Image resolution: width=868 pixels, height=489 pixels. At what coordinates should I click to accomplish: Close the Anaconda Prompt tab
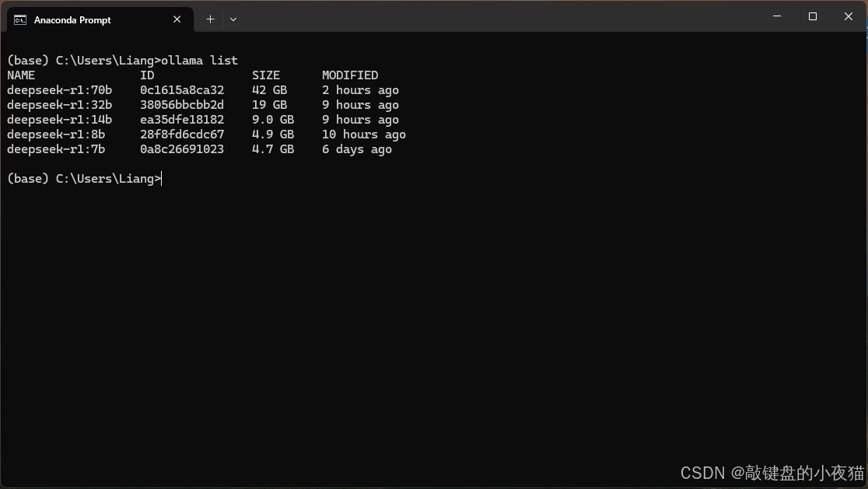[177, 19]
